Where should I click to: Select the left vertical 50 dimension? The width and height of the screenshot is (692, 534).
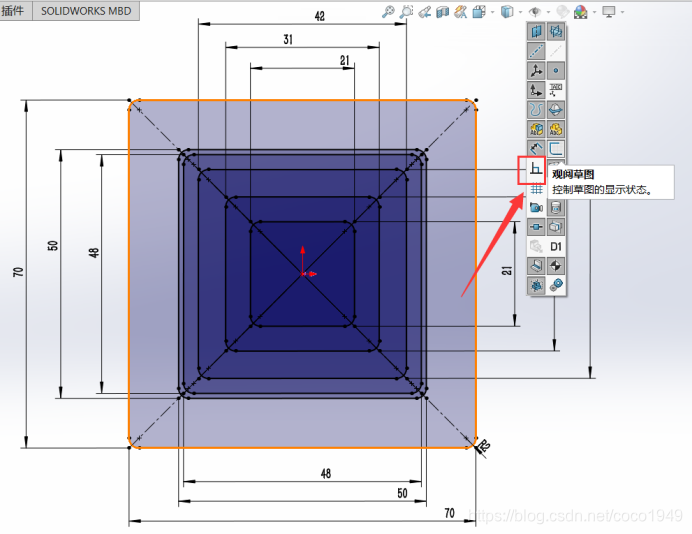pos(53,245)
